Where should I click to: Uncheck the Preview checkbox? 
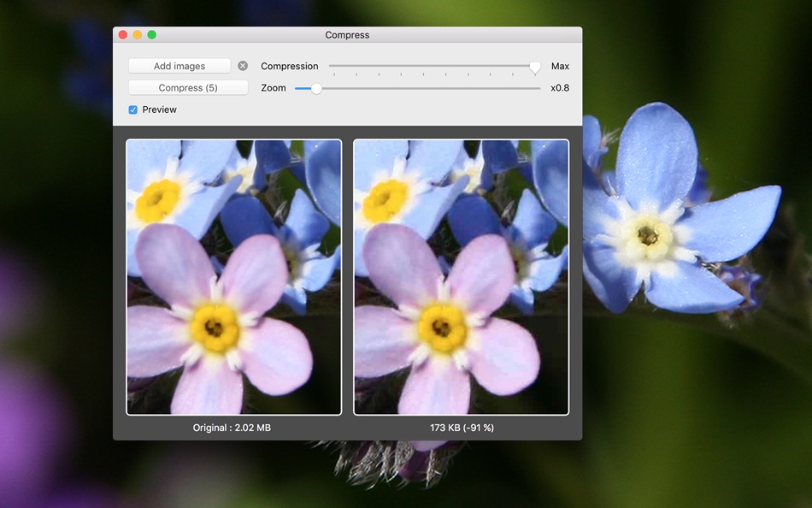click(x=133, y=109)
